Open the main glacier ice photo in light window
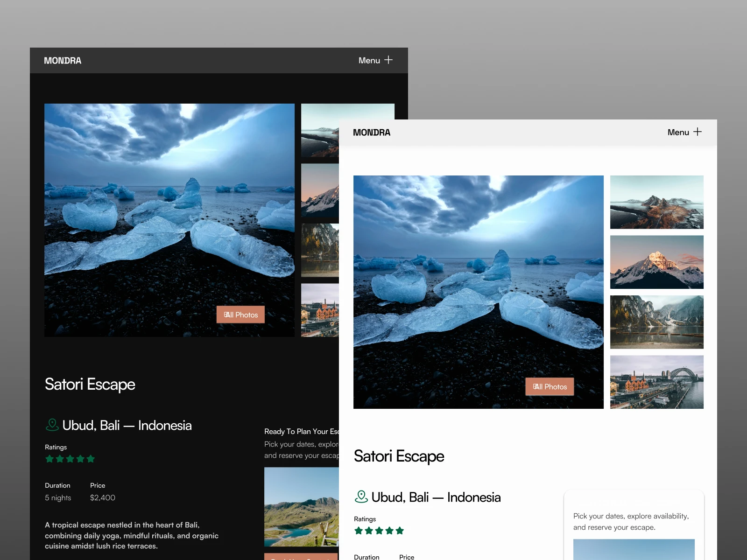Image resolution: width=747 pixels, height=560 pixels. (x=479, y=292)
